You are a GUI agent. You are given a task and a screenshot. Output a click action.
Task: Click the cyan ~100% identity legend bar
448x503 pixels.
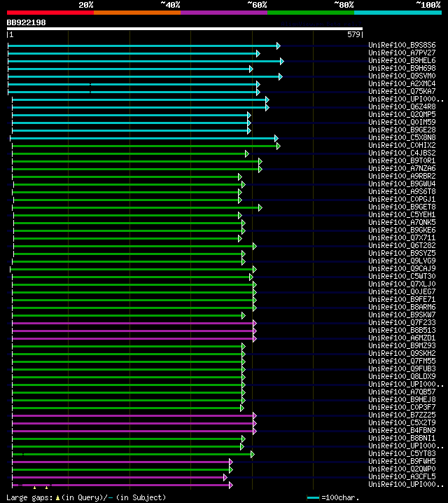(x=398, y=13)
